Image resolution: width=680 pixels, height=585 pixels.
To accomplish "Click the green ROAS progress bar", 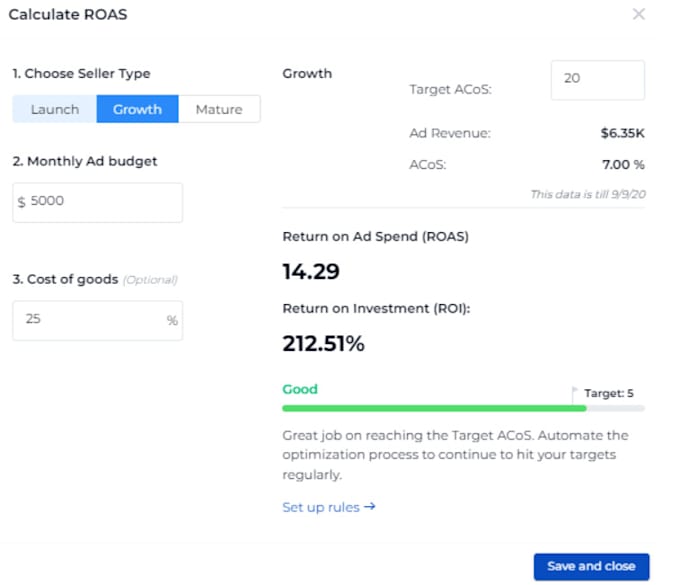I will (434, 408).
